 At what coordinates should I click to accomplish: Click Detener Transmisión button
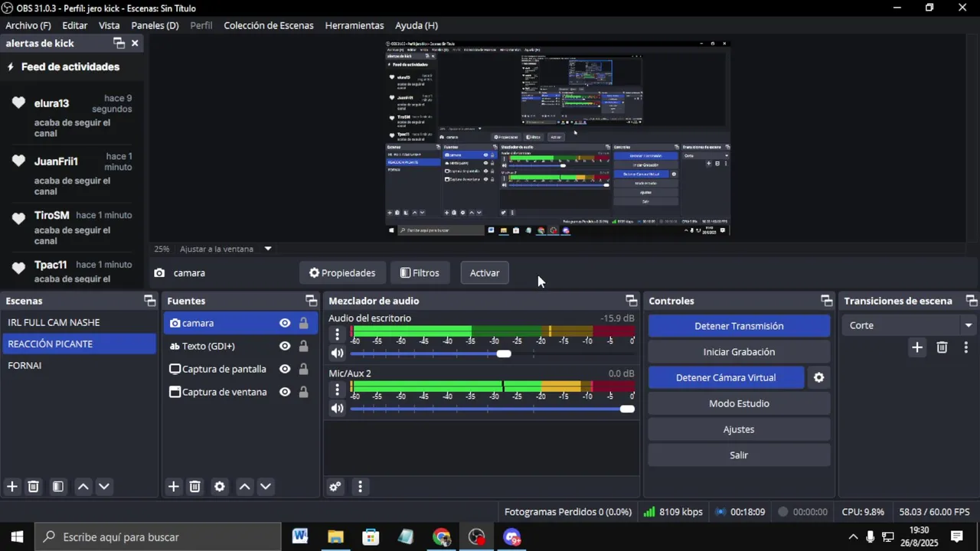pos(739,326)
